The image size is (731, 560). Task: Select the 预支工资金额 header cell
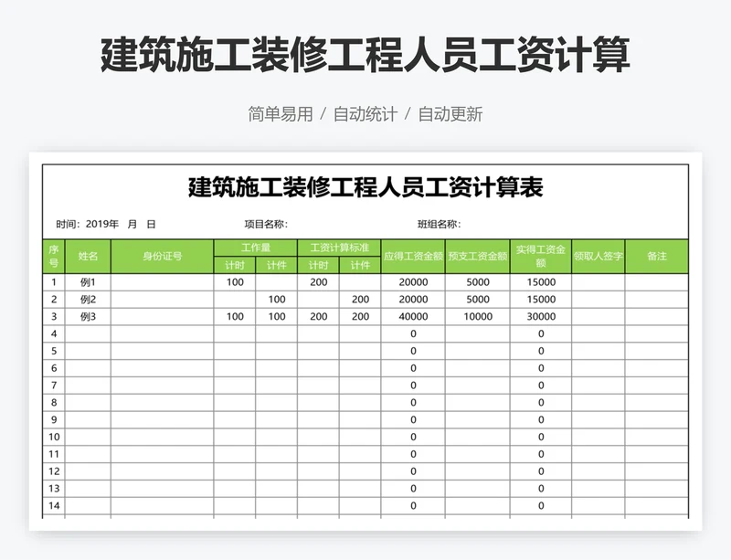click(478, 257)
